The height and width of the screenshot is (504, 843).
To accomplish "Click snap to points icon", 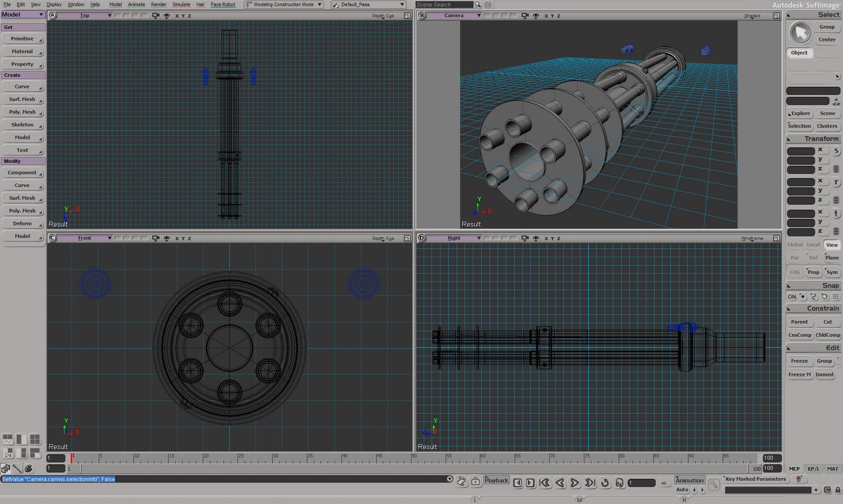I will [802, 297].
